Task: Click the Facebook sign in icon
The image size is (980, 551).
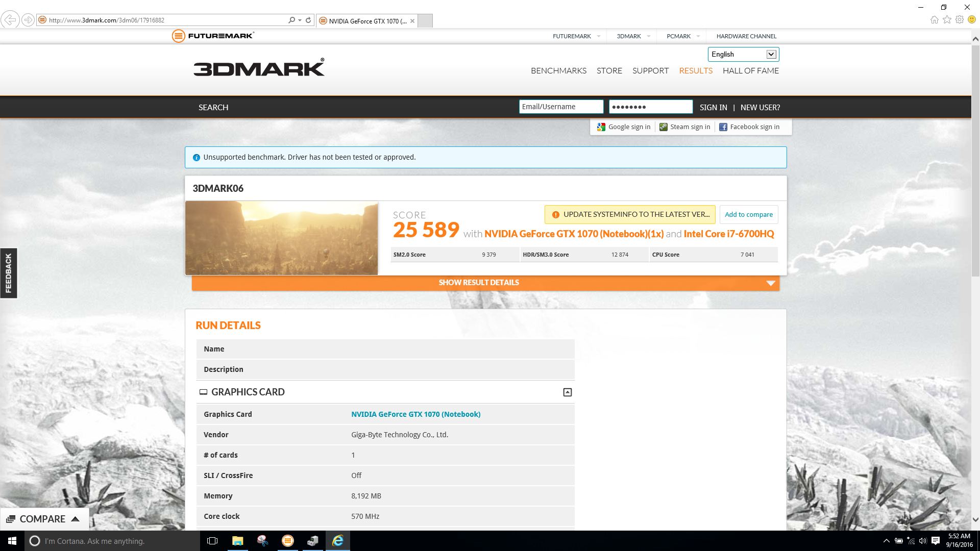Action: point(723,127)
